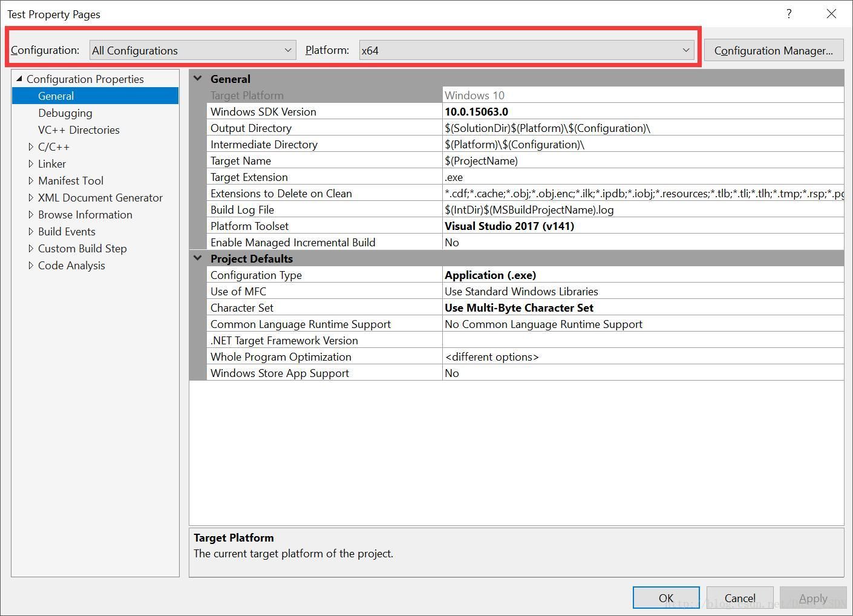Select Use Multi-Byte Character Set value

click(643, 307)
